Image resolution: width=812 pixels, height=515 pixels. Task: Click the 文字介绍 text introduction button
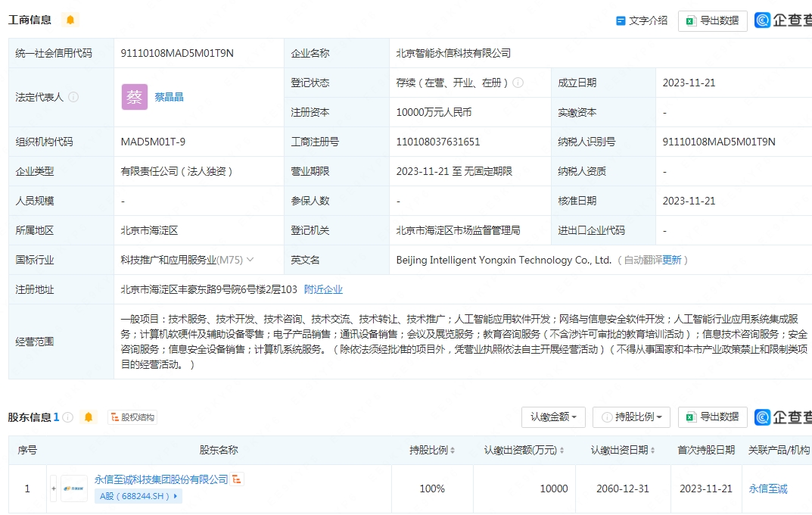[x=642, y=20]
